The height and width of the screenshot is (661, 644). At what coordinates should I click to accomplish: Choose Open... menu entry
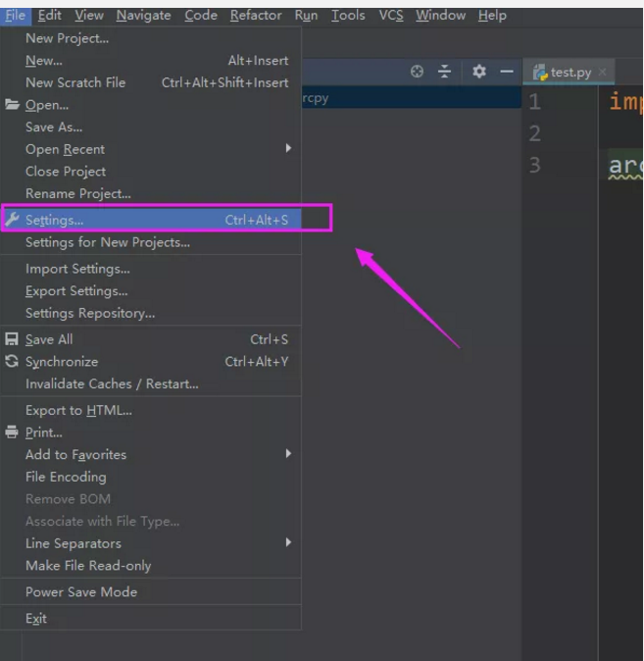point(151,105)
